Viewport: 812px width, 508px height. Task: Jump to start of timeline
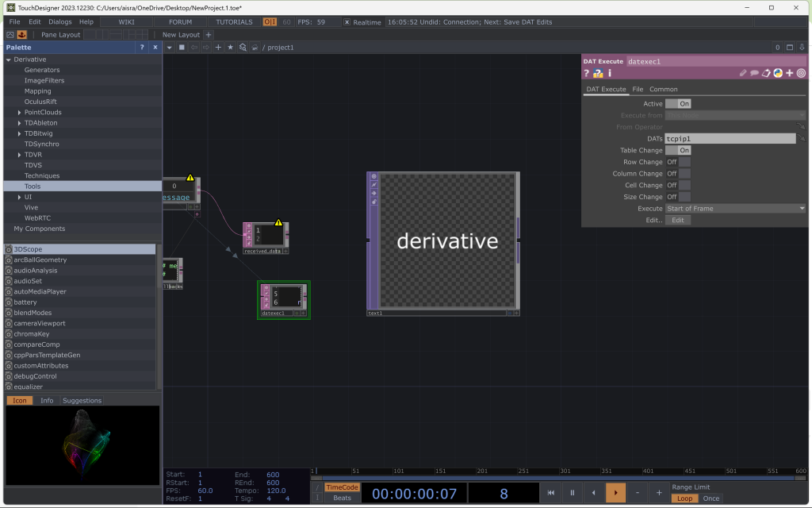tap(551, 492)
